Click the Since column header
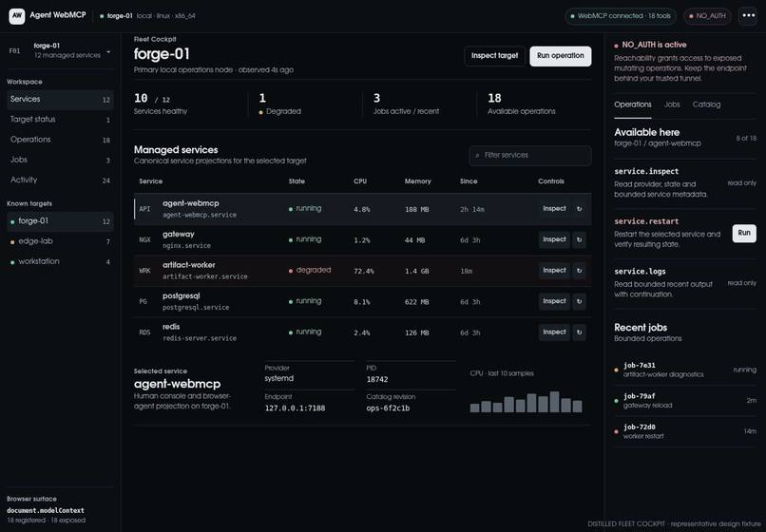The height and width of the screenshot is (532, 766). [x=469, y=181]
